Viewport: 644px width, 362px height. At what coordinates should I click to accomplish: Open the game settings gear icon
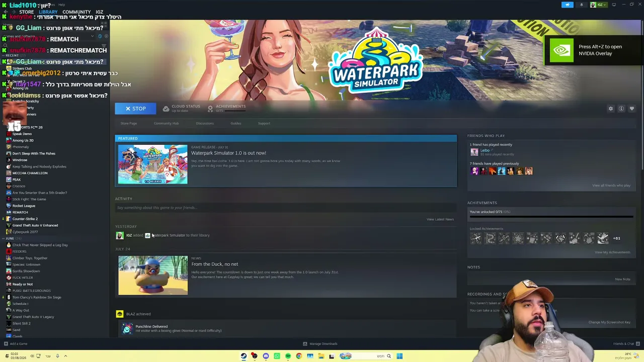611,109
